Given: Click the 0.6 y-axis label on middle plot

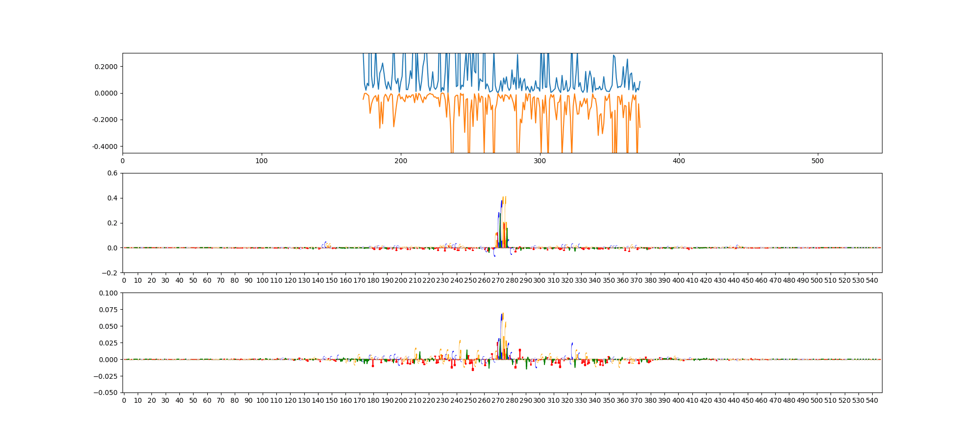Looking at the screenshot, I should (x=112, y=173).
